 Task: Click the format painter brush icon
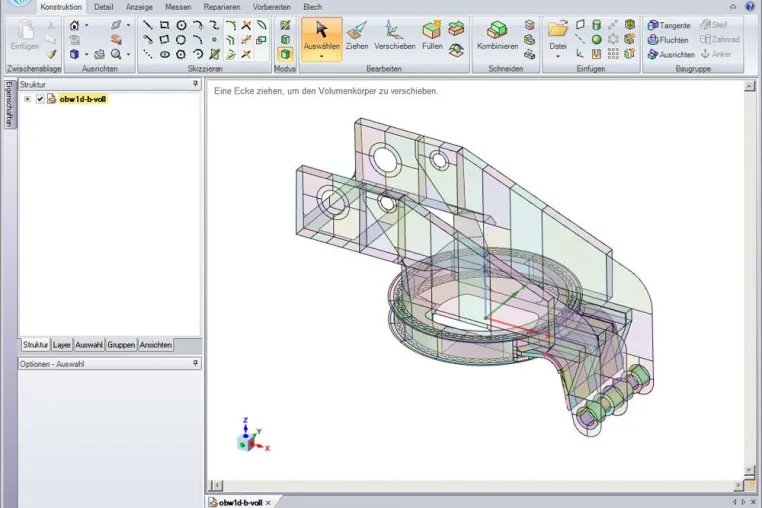pos(51,54)
